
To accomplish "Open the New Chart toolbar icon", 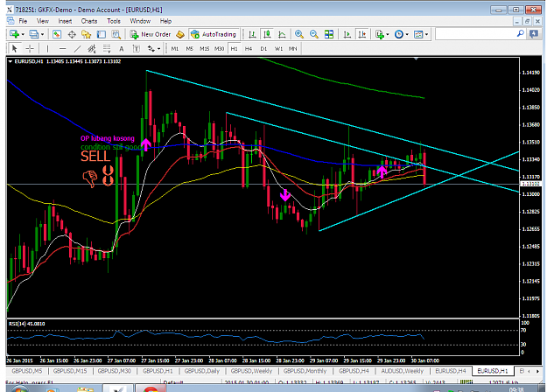I will pos(14,34).
